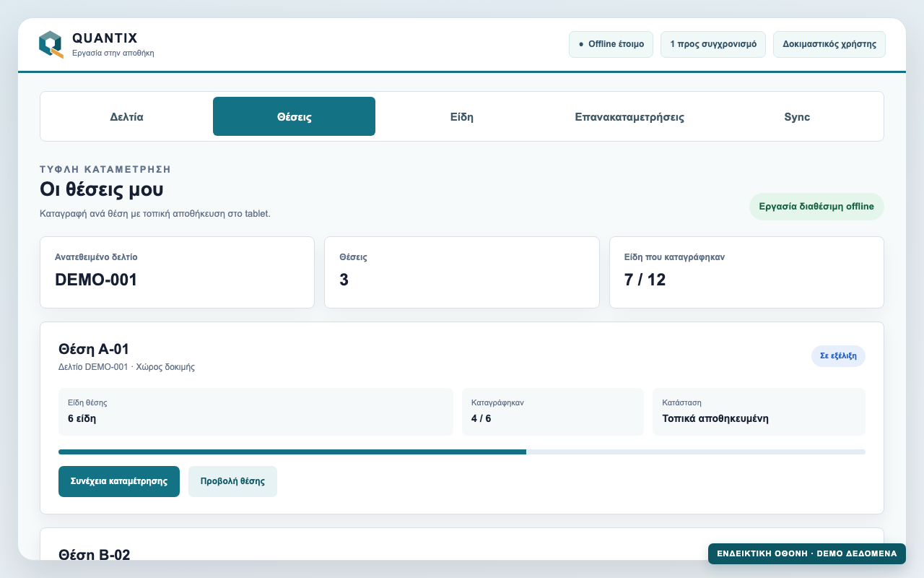Click the Offline έτοιμο status pill

611,44
